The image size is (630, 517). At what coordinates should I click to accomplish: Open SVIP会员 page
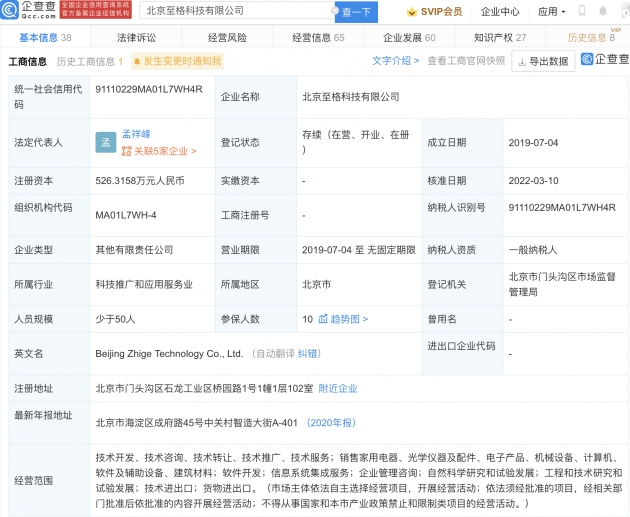tap(441, 12)
